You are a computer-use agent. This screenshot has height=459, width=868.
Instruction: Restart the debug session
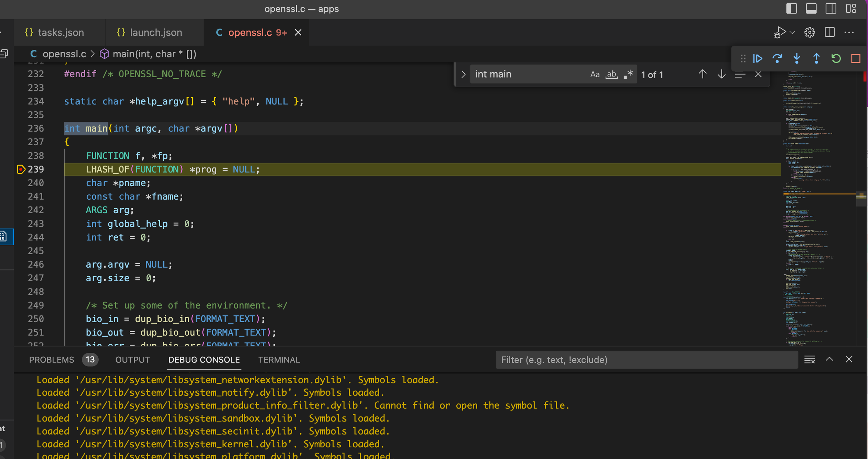pyautogui.click(x=836, y=59)
